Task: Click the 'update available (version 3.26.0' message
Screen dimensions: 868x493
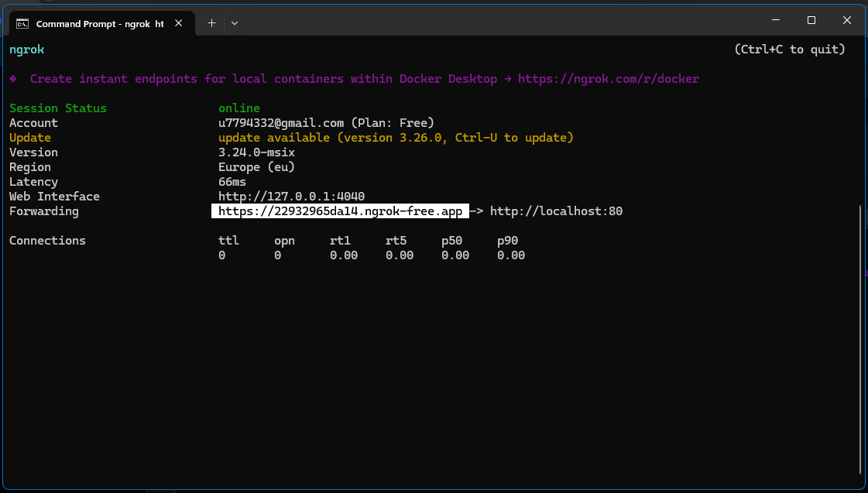Action: (333, 137)
